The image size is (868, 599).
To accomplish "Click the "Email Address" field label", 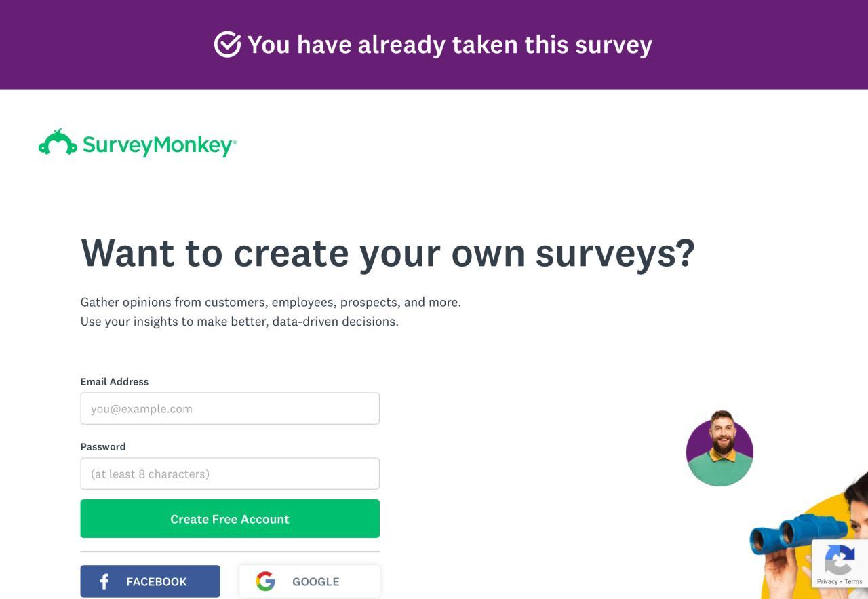I will pos(115,381).
